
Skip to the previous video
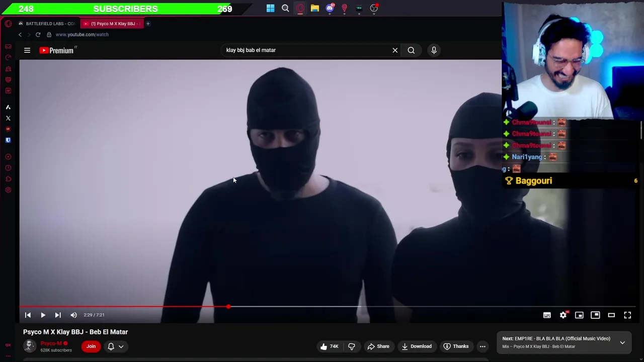tap(28, 315)
